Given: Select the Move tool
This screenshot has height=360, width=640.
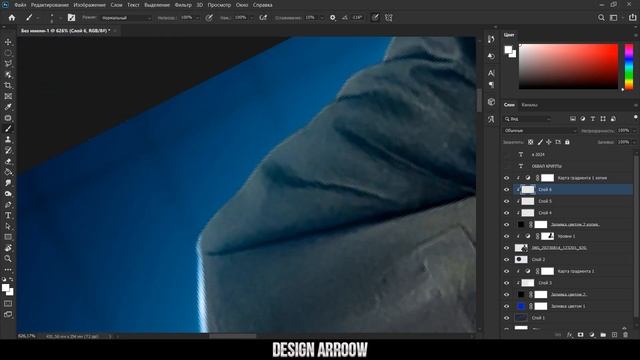Looking at the screenshot, I should click(8, 42).
